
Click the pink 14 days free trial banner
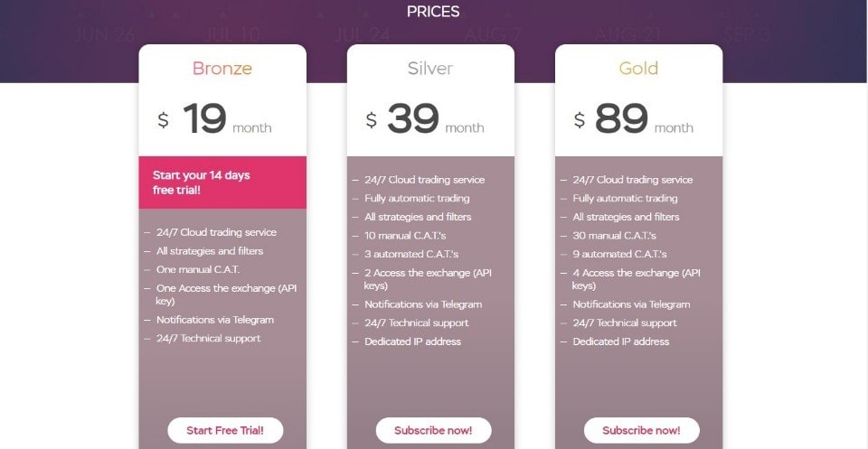pos(222,182)
